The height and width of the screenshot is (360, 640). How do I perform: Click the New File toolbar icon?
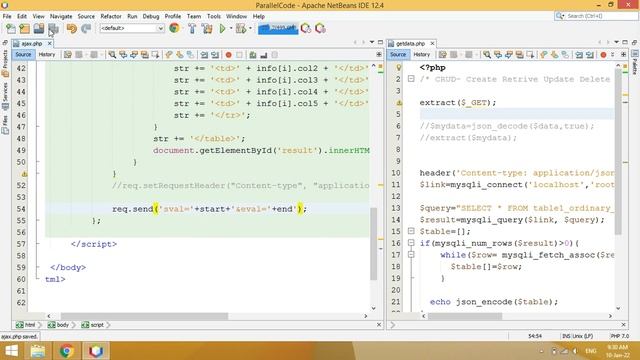point(11,29)
